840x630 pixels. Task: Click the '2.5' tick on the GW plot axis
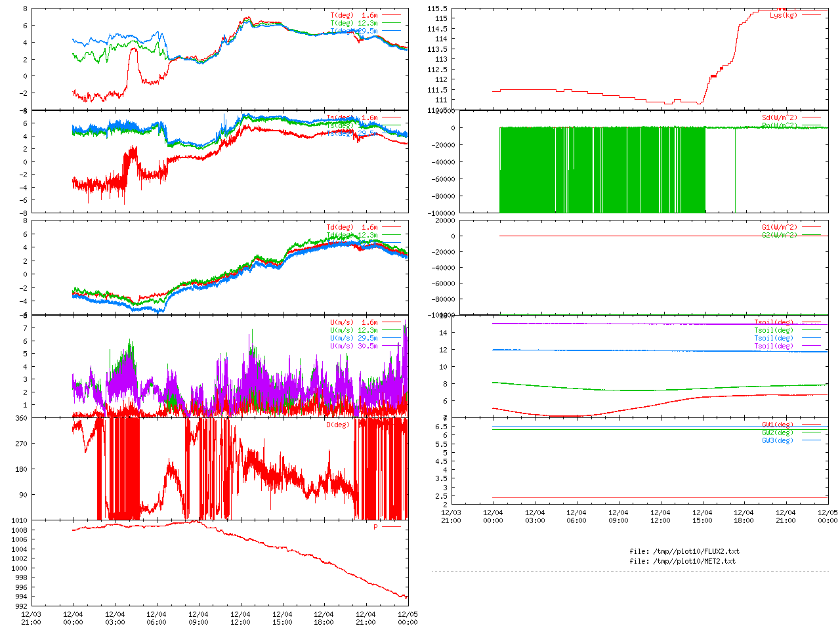[441, 496]
